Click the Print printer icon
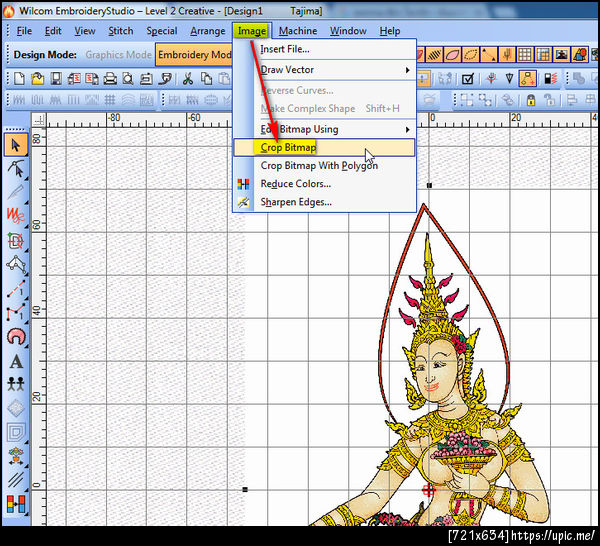 coord(110,79)
